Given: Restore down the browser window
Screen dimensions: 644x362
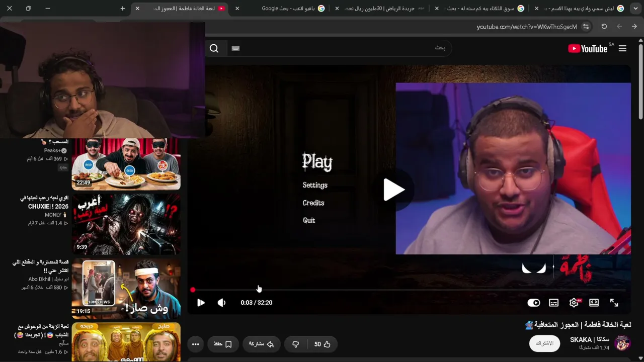Looking at the screenshot, I should [28, 9].
